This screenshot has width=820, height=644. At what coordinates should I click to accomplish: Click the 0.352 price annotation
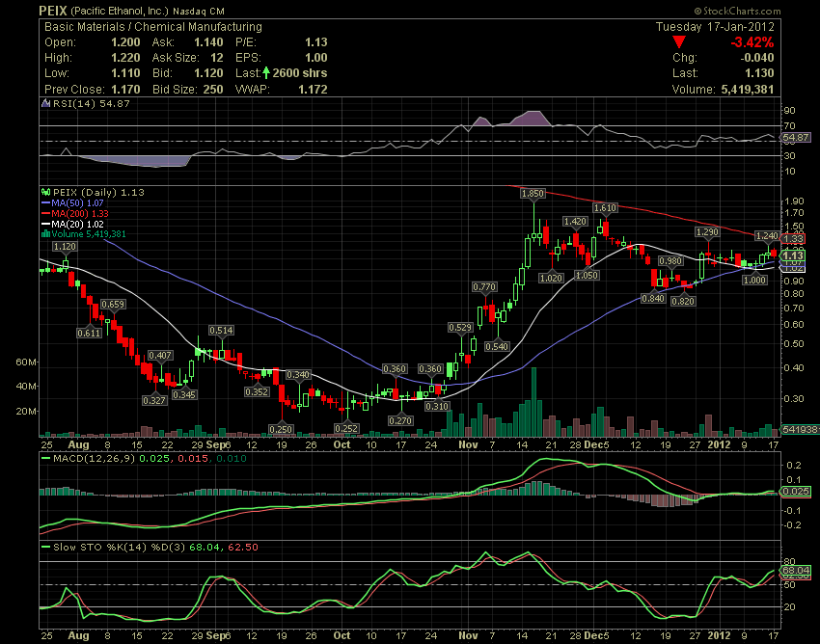pos(257,391)
